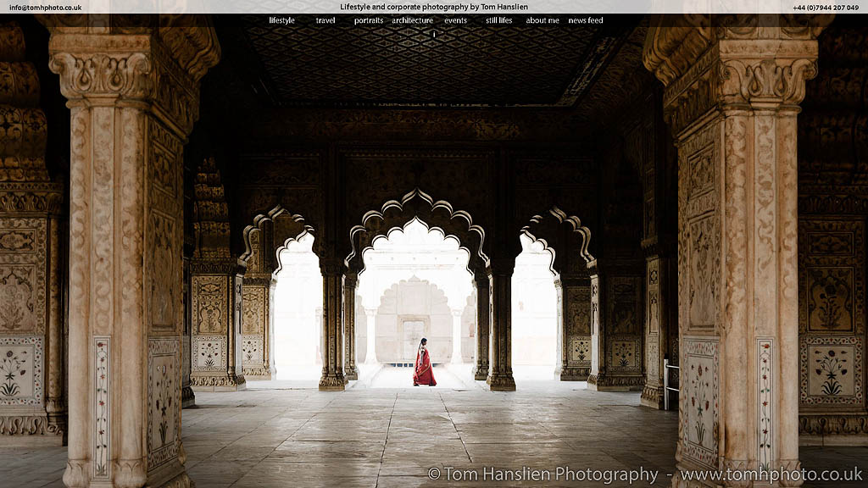868x488 pixels.
Task: Click the info@tomhphoto.co.uk email link
Action: coord(46,8)
